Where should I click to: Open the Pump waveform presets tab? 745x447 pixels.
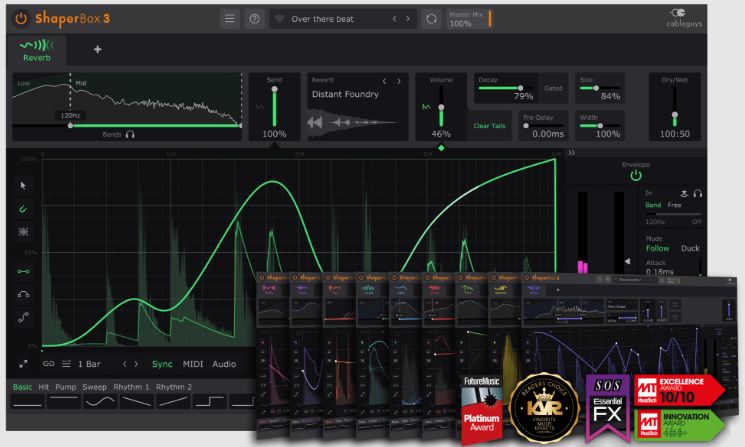[66, 387]
